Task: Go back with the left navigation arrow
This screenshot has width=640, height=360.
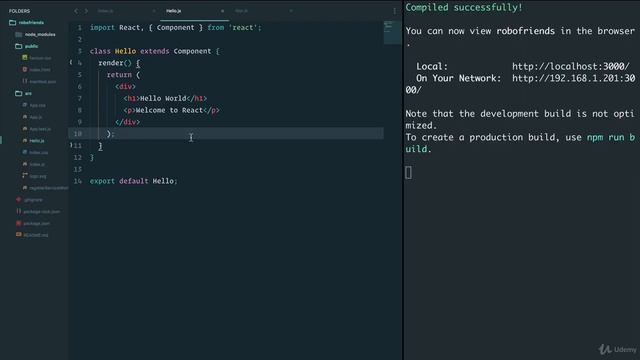Action: (76, 11)
